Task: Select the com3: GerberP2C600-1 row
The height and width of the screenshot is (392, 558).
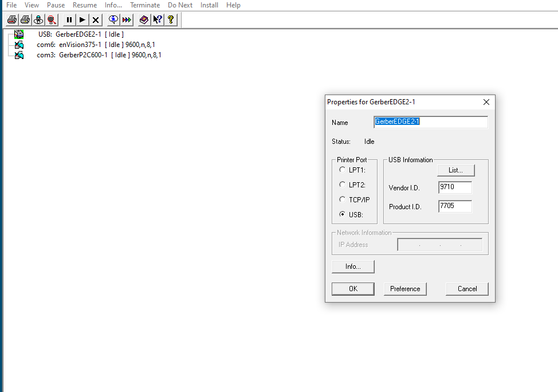Action: [99, 55]
